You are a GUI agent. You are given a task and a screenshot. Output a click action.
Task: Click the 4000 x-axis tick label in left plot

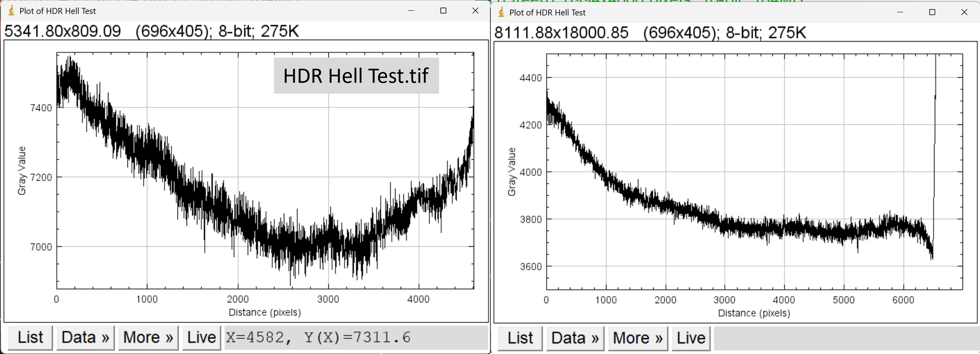pos(418,299)
